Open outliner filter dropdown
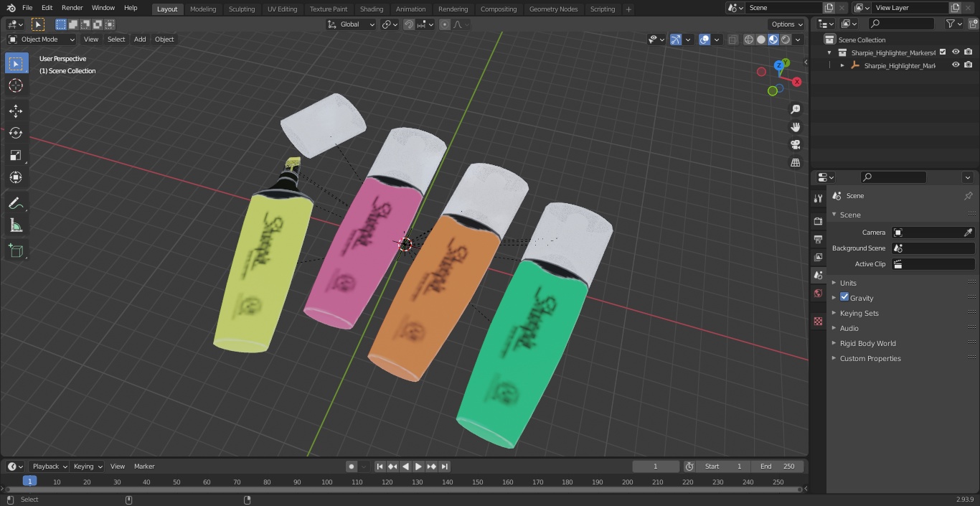Viewport: 980px width, 506px height. (953, 24)
